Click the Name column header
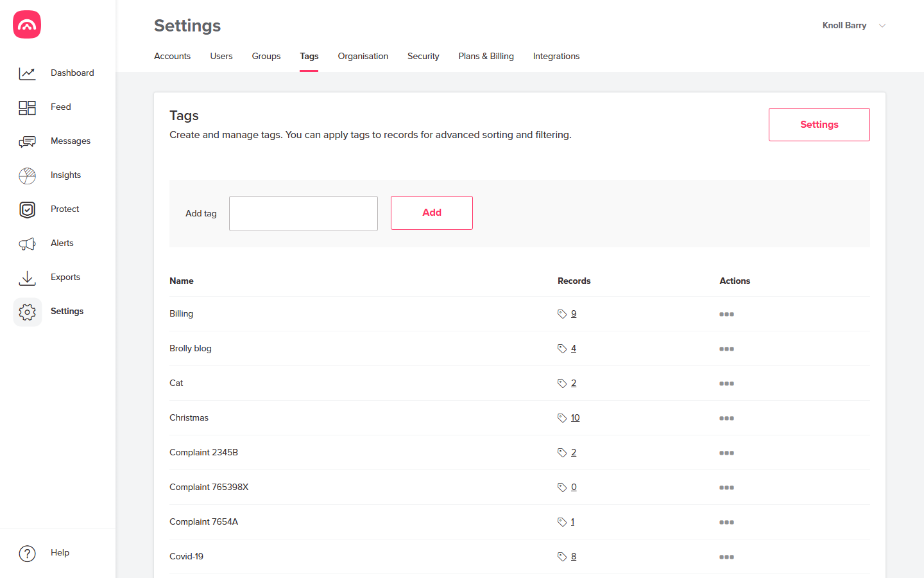The height and width of the screenshot is (578, 924). (x=182, y=281)
